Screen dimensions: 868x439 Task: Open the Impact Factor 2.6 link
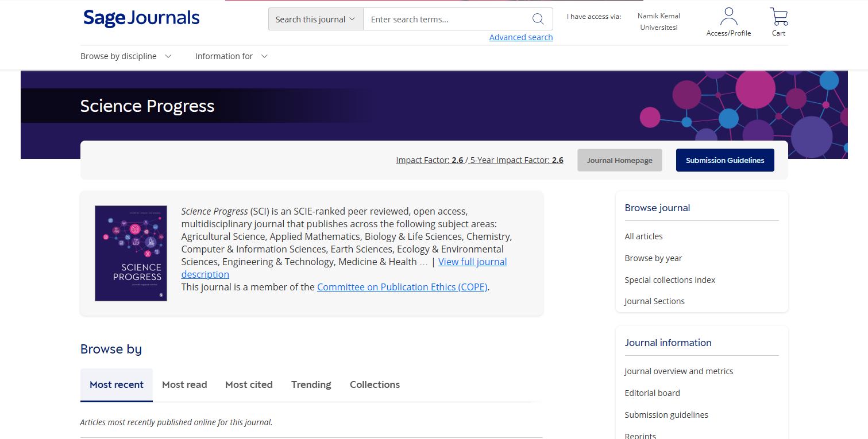click(430, 160)
